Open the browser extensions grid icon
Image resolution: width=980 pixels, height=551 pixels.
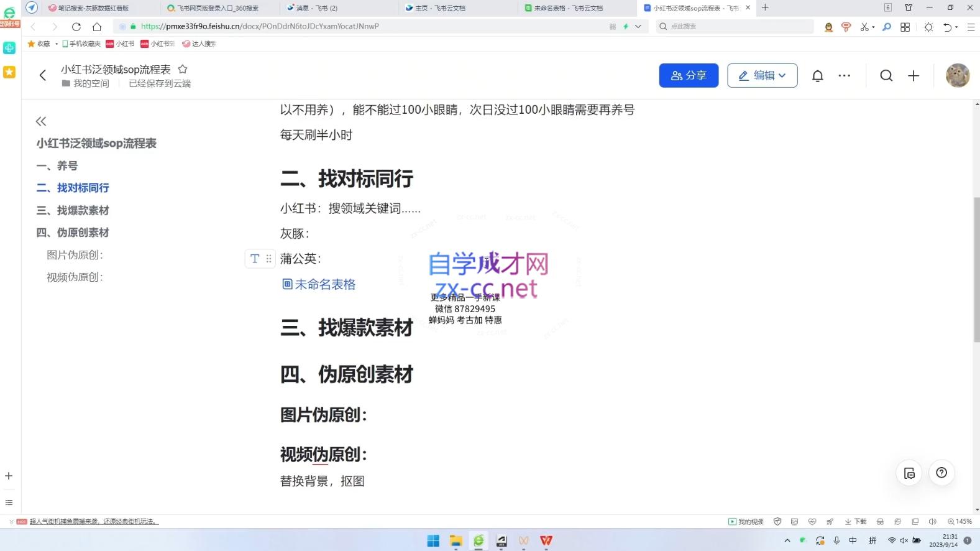click(905, 27)
